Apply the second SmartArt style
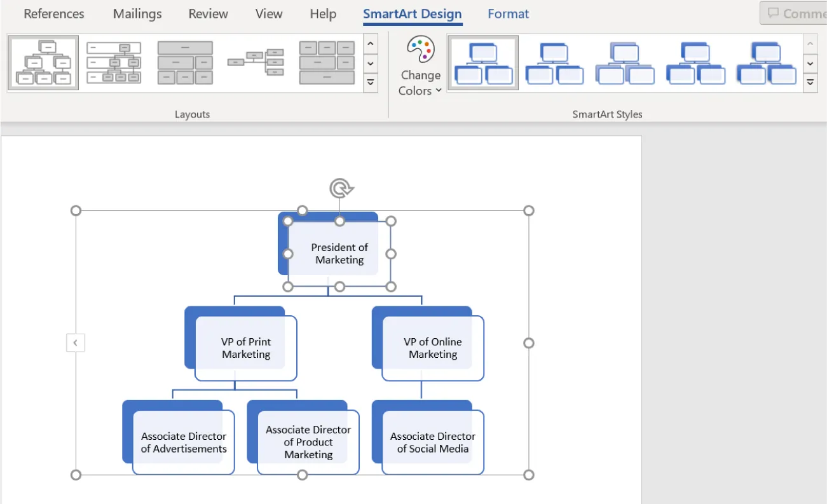 point(554,62)
